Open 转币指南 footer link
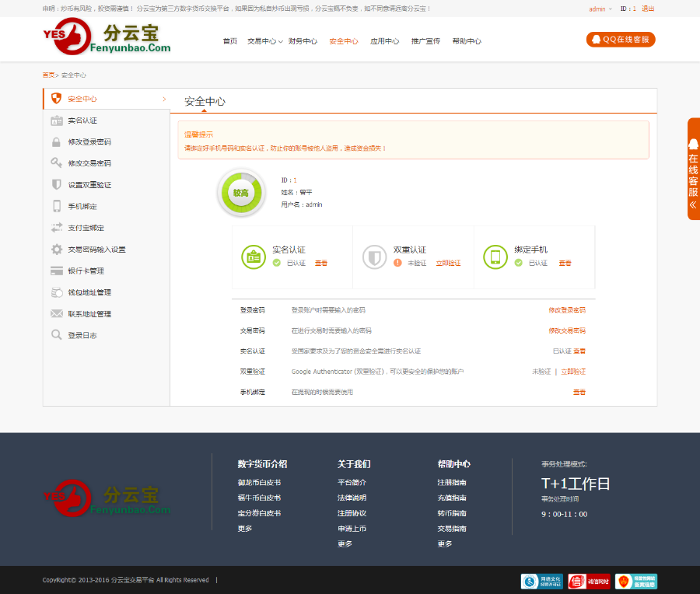The image size is (700, 594). point(452,513)
